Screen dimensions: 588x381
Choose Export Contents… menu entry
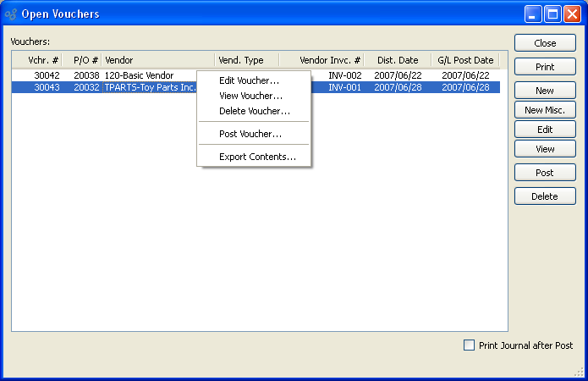254,157
